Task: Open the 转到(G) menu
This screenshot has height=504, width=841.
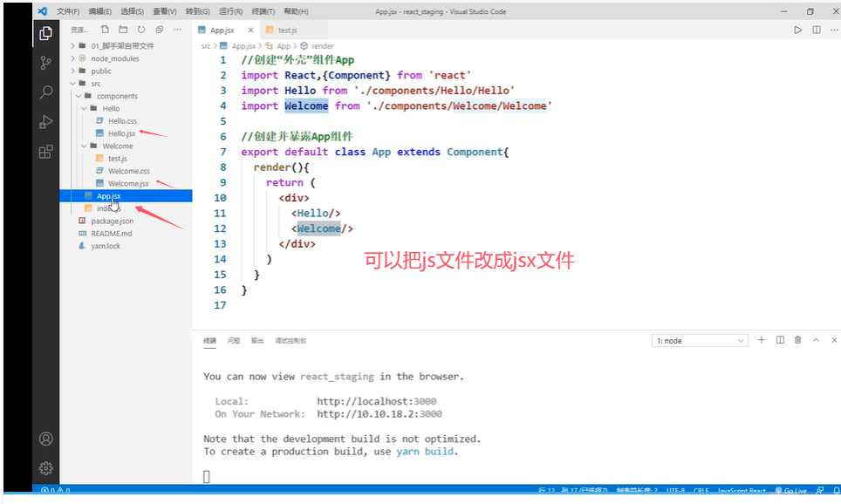Action: [x=197, y=11]
